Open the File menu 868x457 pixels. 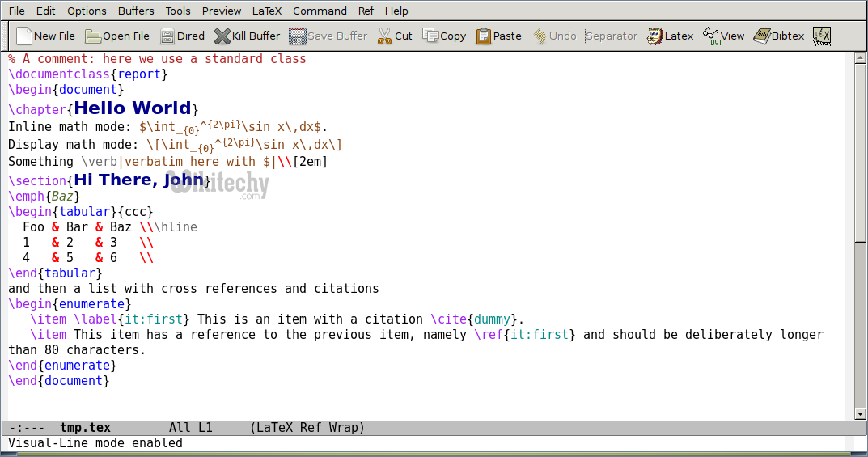point(16,11)
